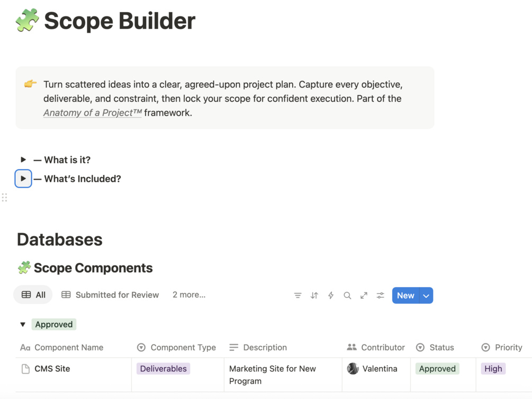Click the Deliverables component type tag

coord(163,369)
